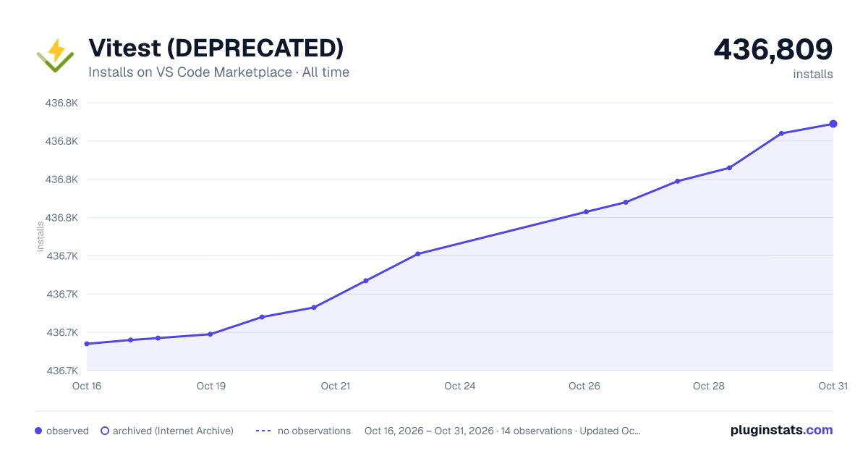Click the Vitest (DEPRECATED) title

pos(216,48)
